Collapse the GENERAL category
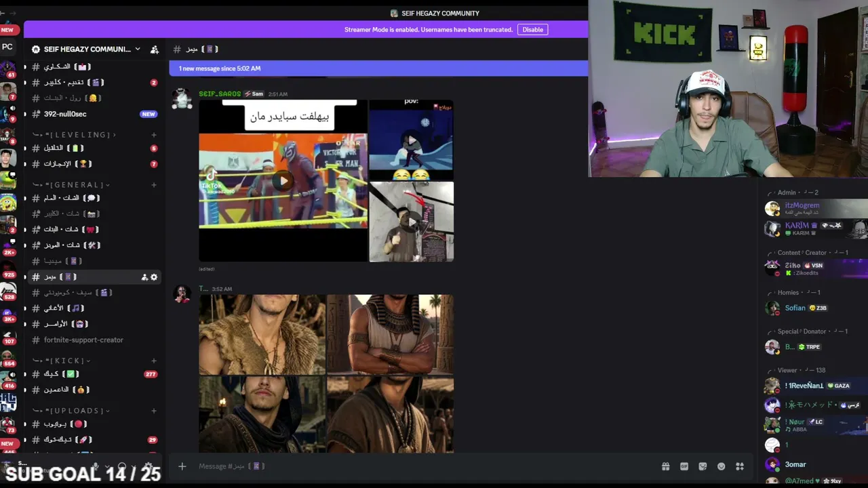The width and height of the screenshot is (868, 488). 71,185
